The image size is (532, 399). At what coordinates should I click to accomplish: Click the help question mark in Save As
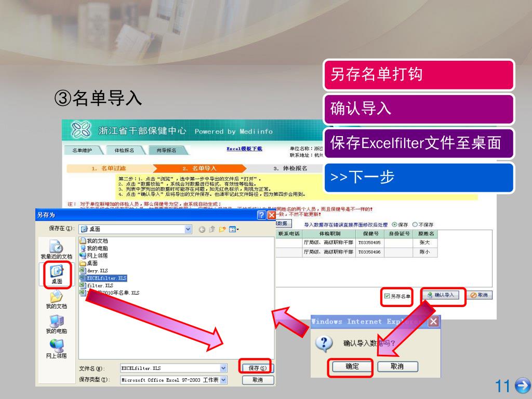261,215
